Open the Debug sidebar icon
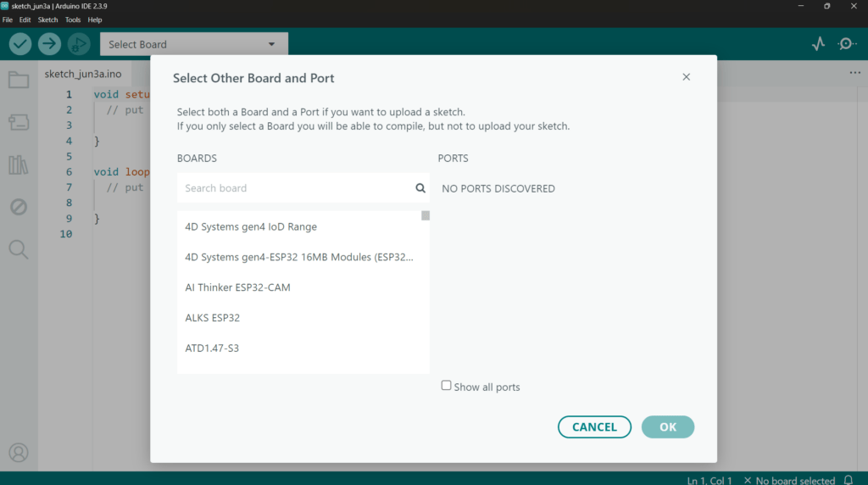This screenshot has width=868, height=485. tap(19, 207)
